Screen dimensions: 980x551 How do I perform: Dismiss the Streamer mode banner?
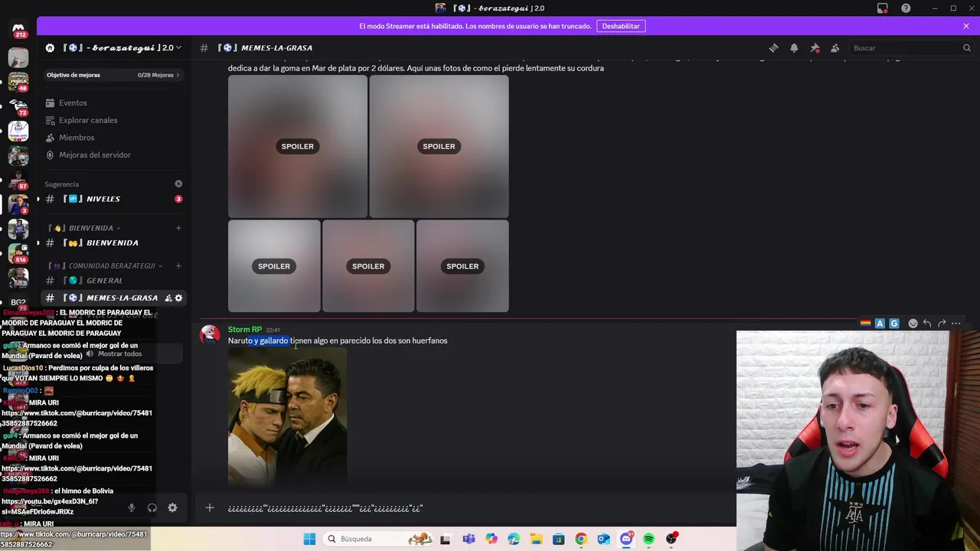click(966, 26)
